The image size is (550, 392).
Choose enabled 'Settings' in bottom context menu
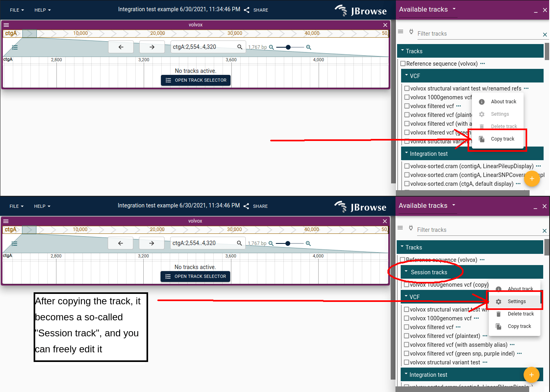click(515, 302)
